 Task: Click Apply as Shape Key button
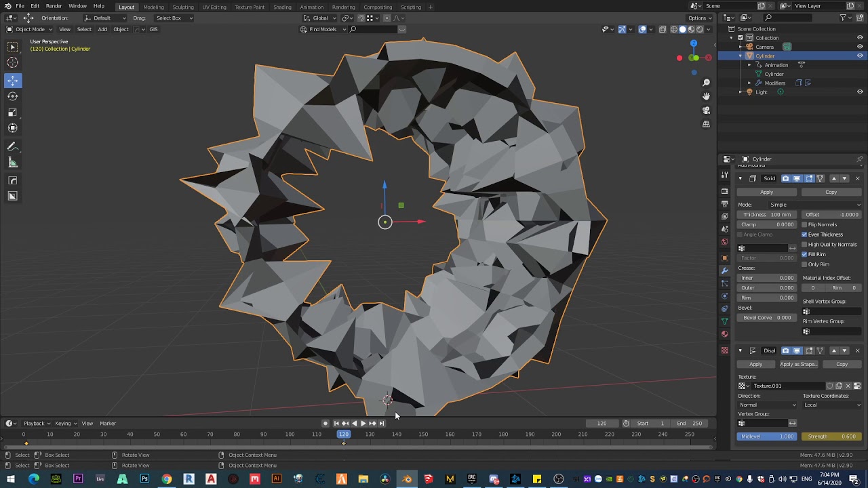coord(798,365)
